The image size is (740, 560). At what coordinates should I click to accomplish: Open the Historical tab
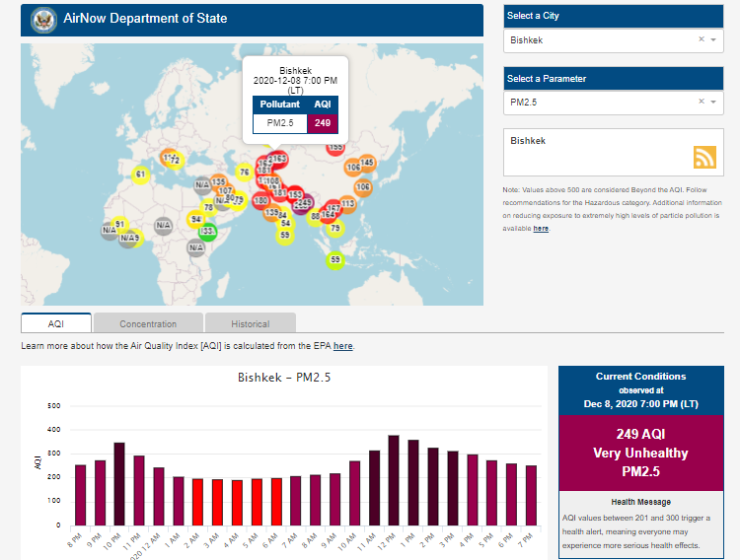pos(250,323)
